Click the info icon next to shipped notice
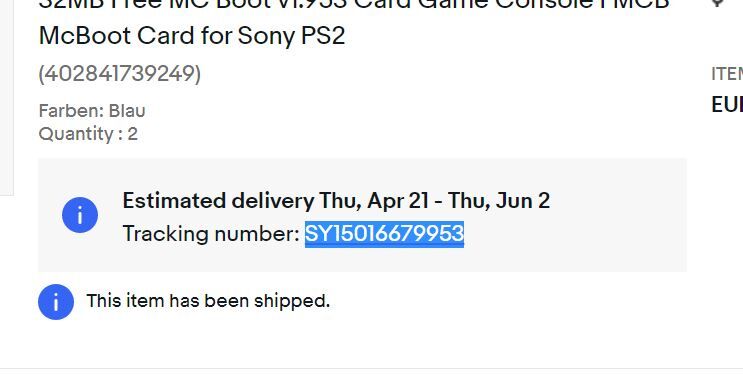Image resolution: width=743 pixels, height=377 pixels. point(56,302)
